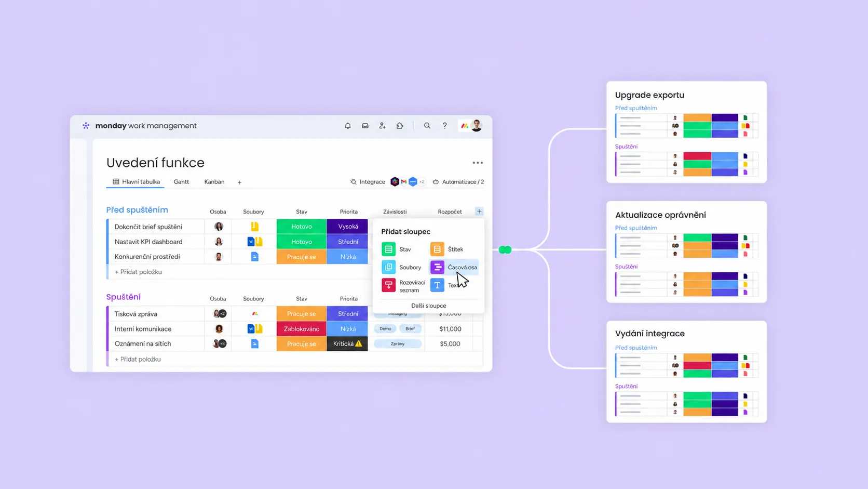Choose Rozevírací seznam column type
This screenshot has width=868, height=489.
[x=404, y=286]
